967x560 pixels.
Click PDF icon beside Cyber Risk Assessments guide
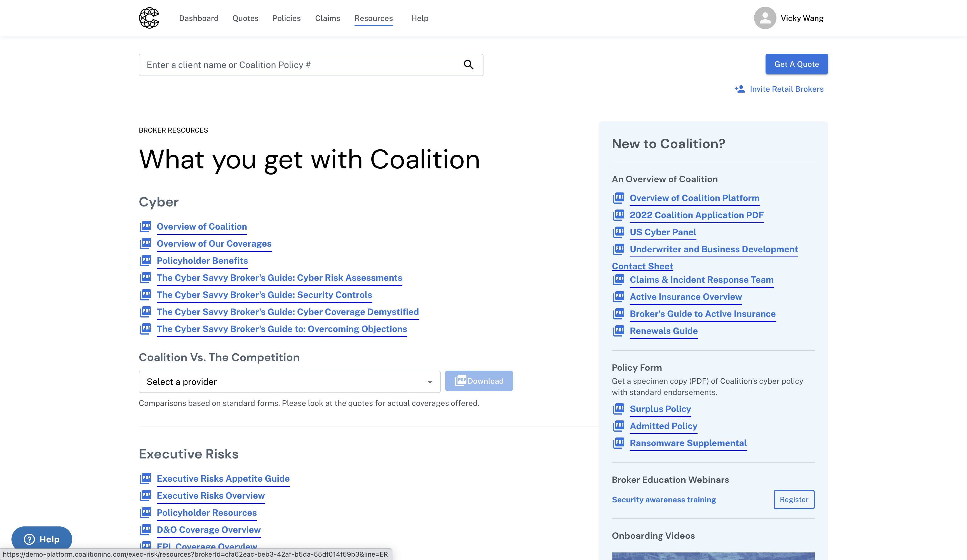145,278
